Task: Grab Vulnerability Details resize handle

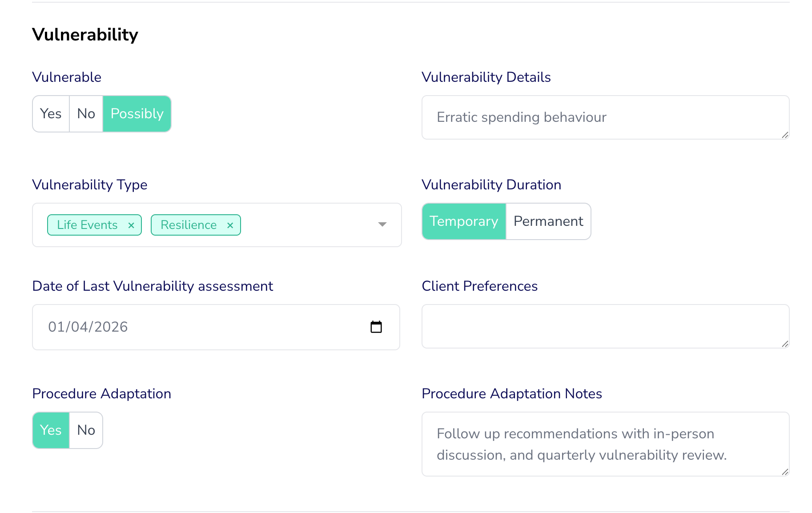Action: [x=785, y=135]
